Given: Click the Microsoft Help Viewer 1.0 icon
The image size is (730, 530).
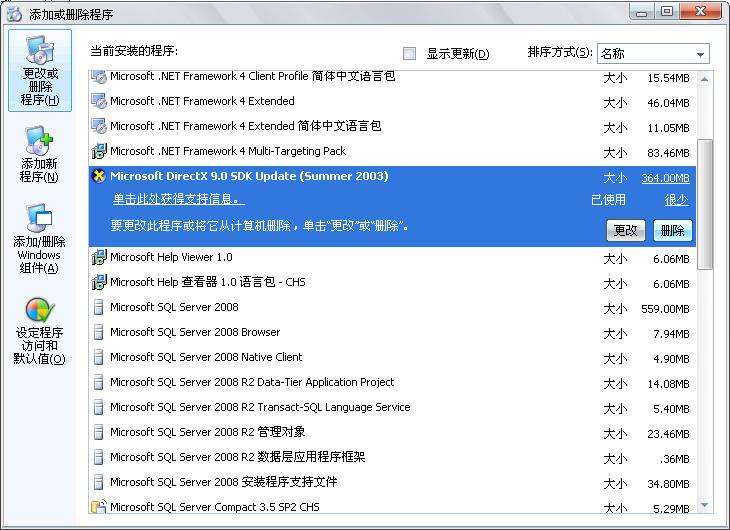Looking at the screenshot, I should tap(99, 257).
